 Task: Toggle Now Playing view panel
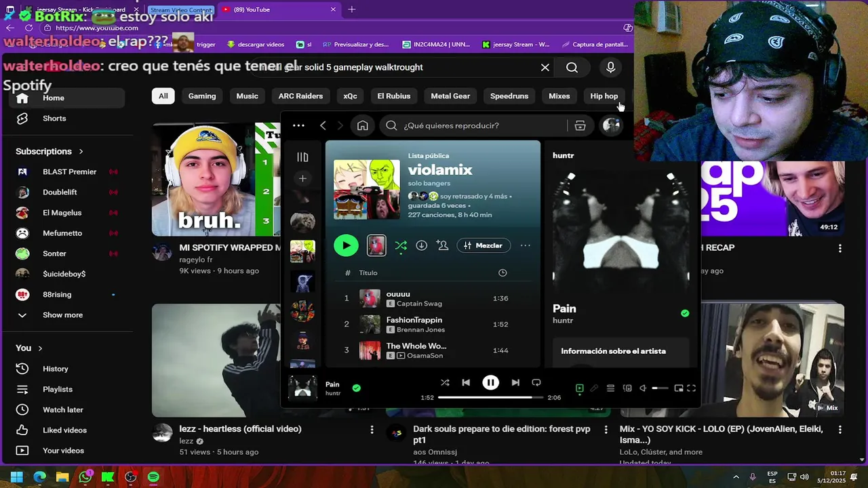click(x=580, y=388)
